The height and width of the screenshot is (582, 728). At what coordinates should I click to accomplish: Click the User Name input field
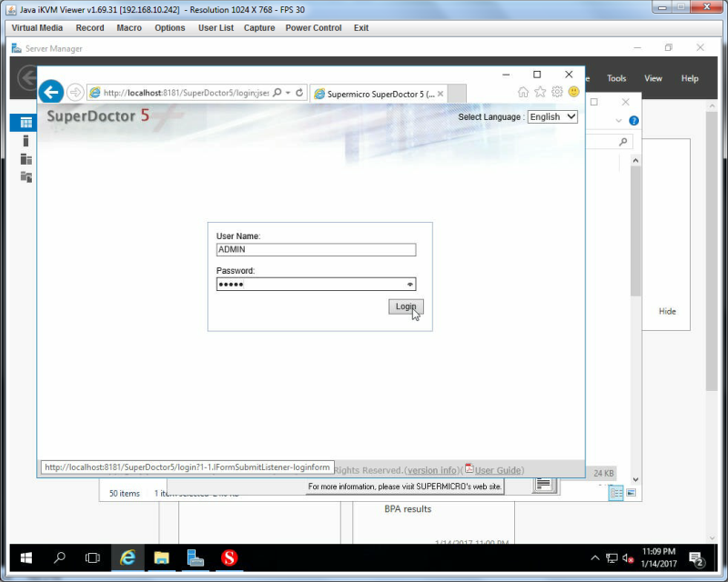pos(316,250)
